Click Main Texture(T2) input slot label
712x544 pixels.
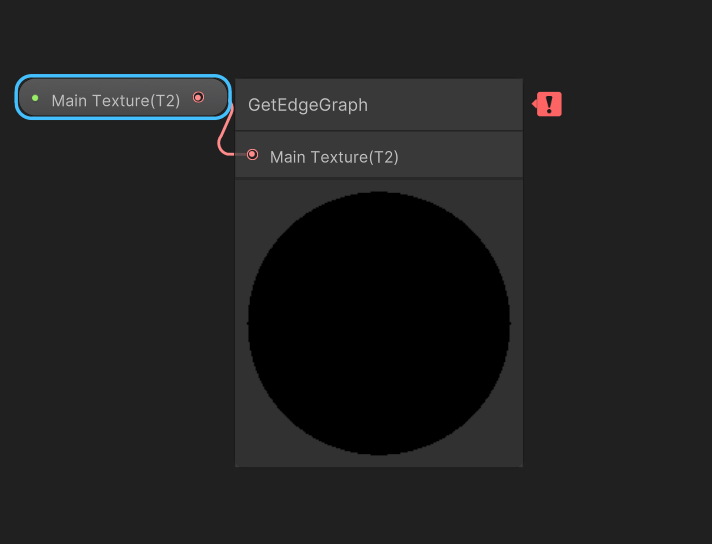(x=334, y=157)
